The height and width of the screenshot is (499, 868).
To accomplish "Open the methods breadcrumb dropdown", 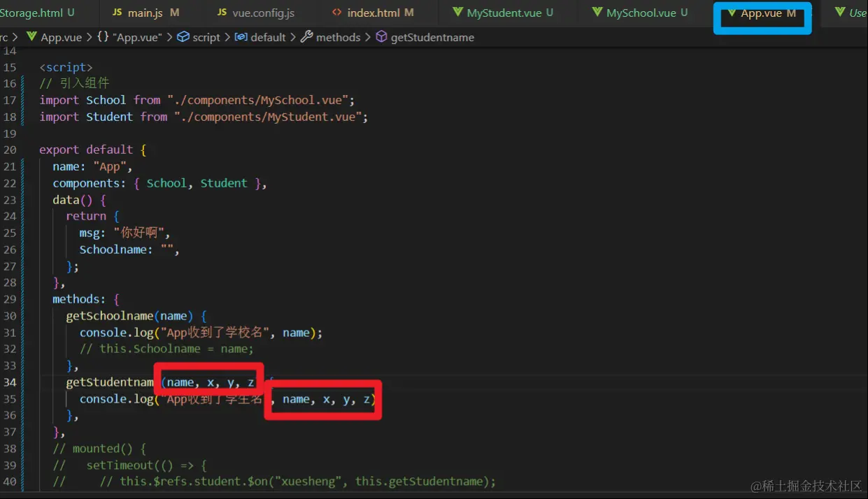I will click(x=339, y=37).
